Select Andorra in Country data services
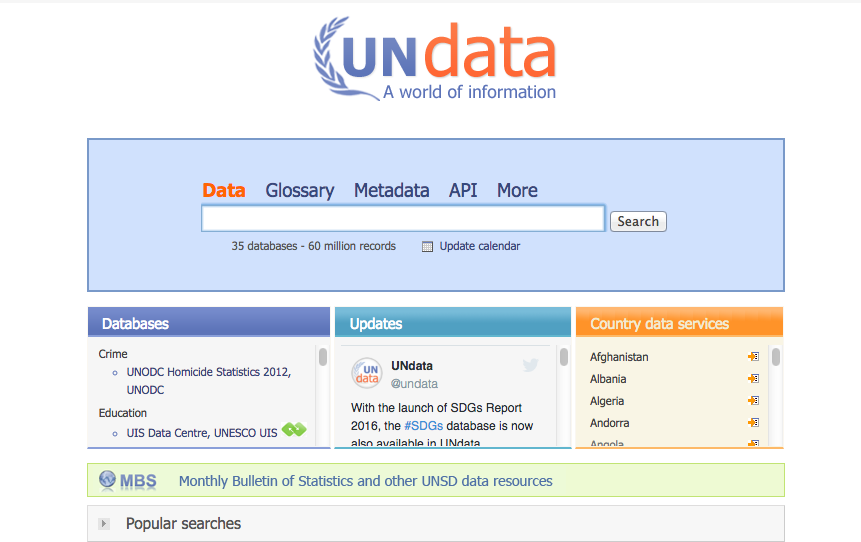This screenshot has height=542, width=861. click(x=610, y=423)
